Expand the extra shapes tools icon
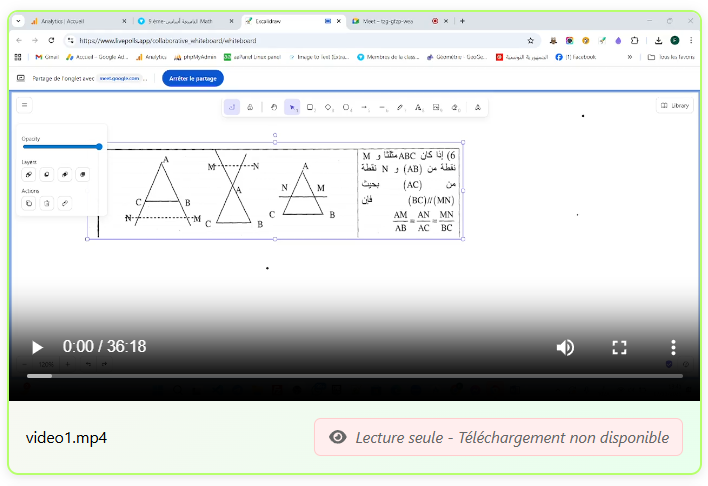The width and height of the screenshot is (708, 486). [478, 107]
